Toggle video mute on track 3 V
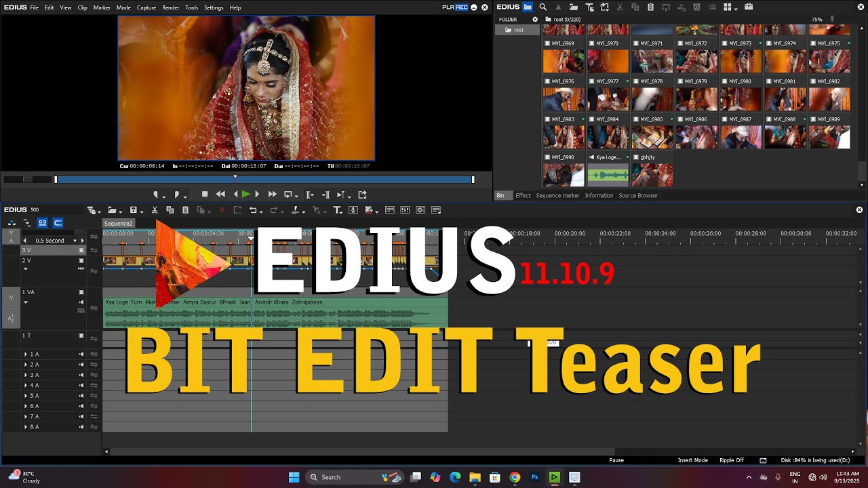The width and height of the screenshot is (868, 488). pos(82,250)
